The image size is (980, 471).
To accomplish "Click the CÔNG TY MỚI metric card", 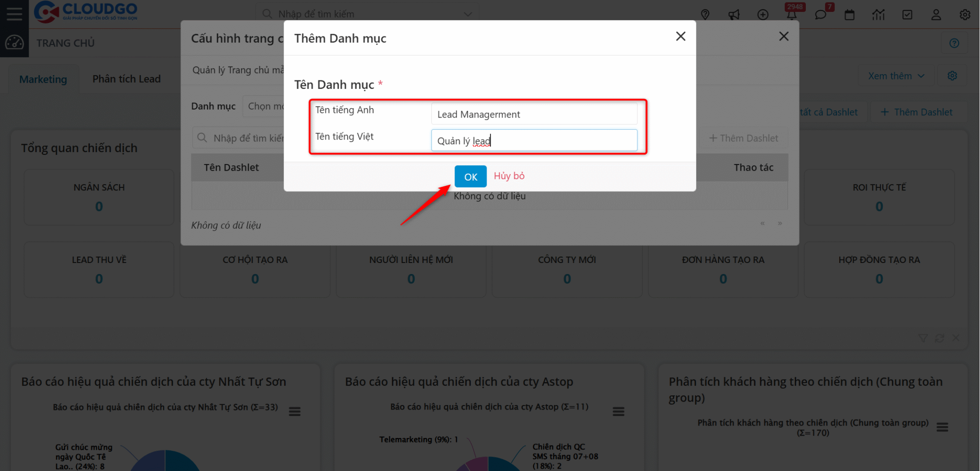I will coord(567,270).
